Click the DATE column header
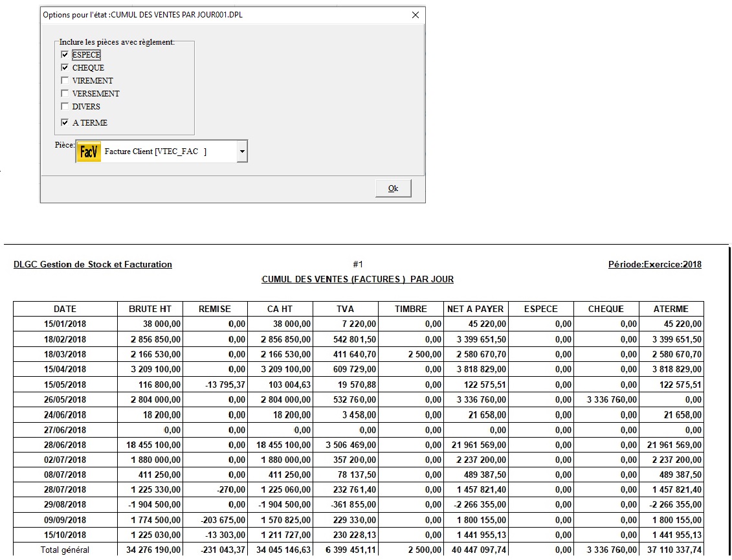Image resolution: width=732 pixels, height=560 pixels. coord(65,309)
